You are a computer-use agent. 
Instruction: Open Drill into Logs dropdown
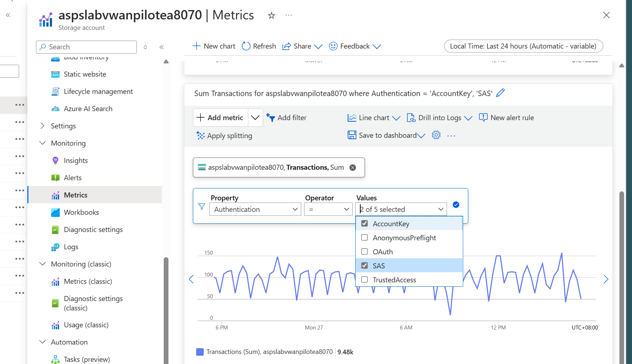(439, 118)
